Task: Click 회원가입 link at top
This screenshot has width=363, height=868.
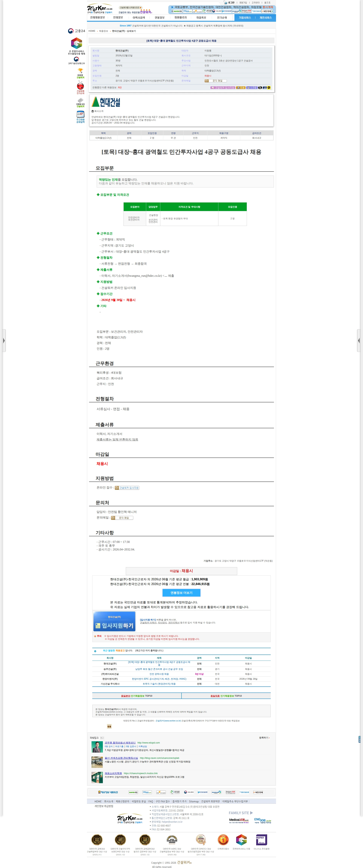Action: coord(243,3)
